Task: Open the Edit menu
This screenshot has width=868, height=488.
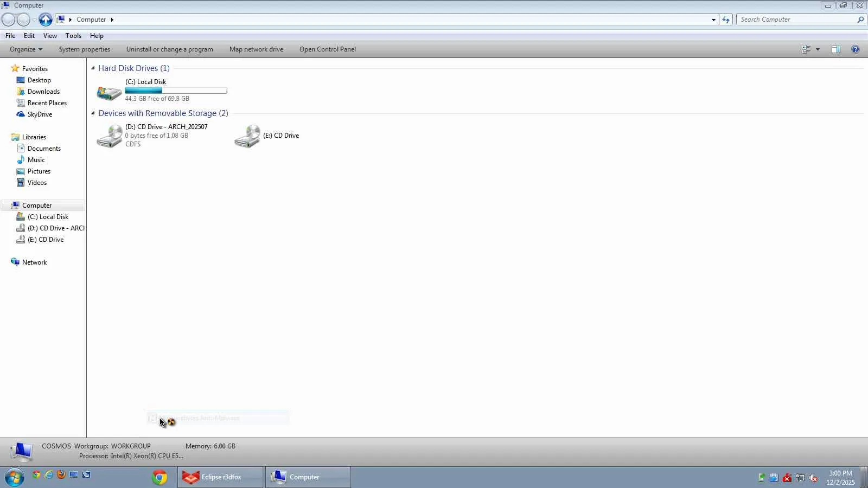Action: [x=29, y=36]
